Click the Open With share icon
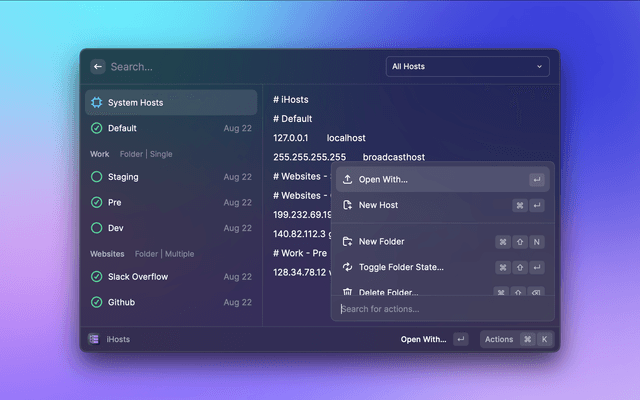The width and height of the screenshot is (640, 400). coord(347,180)
